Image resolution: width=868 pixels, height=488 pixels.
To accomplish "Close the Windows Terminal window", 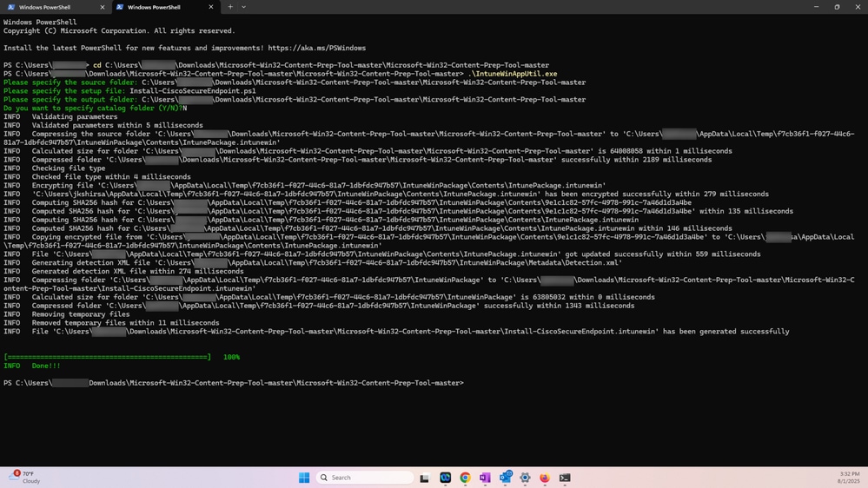I will click(x=858, y=7).
